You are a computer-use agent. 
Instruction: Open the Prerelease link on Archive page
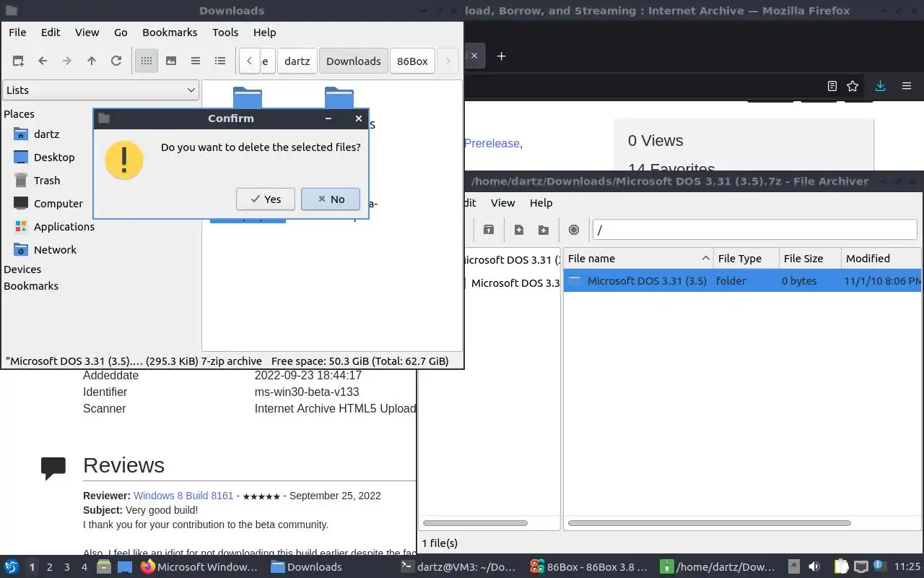point(492,143)
